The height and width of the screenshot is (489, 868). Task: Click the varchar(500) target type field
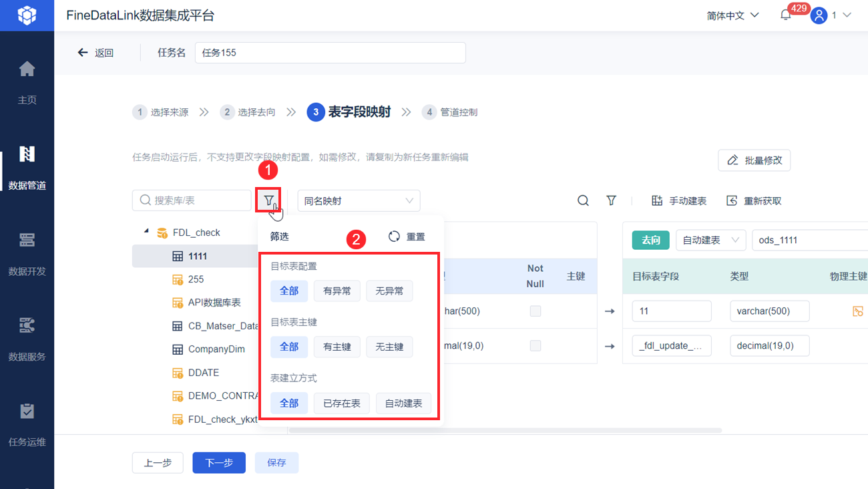pos(770,311)
